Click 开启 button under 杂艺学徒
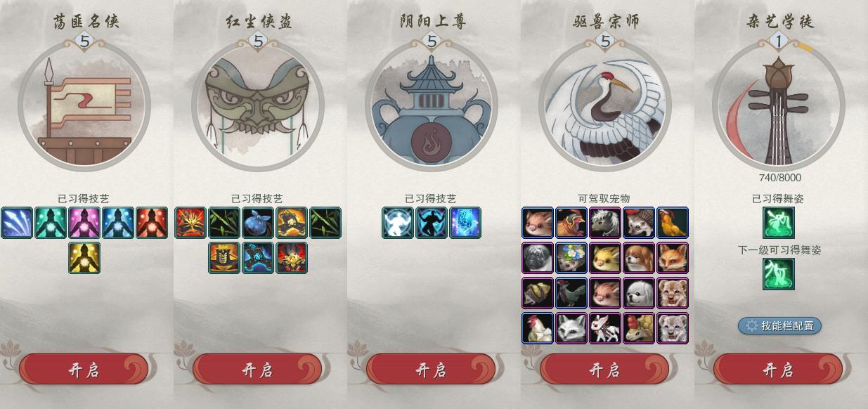This screenshot has height=409, width=868. tap(778, 369)
